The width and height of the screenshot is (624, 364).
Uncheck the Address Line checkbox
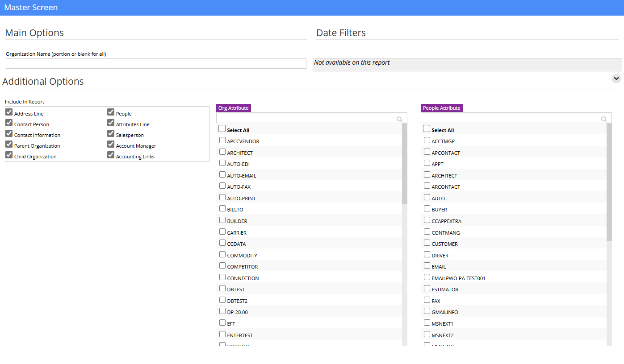tap(9, 112)
